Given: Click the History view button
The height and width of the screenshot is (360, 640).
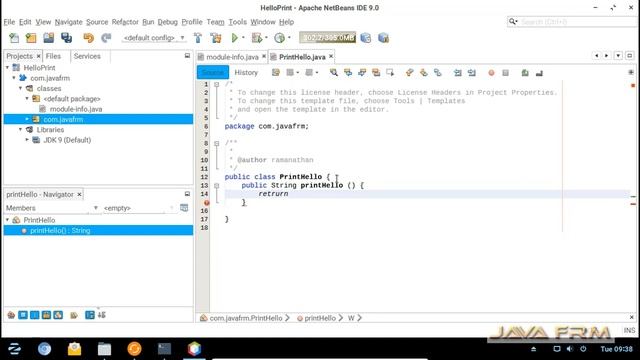Looking at the screenshot, I should point(246,73).
